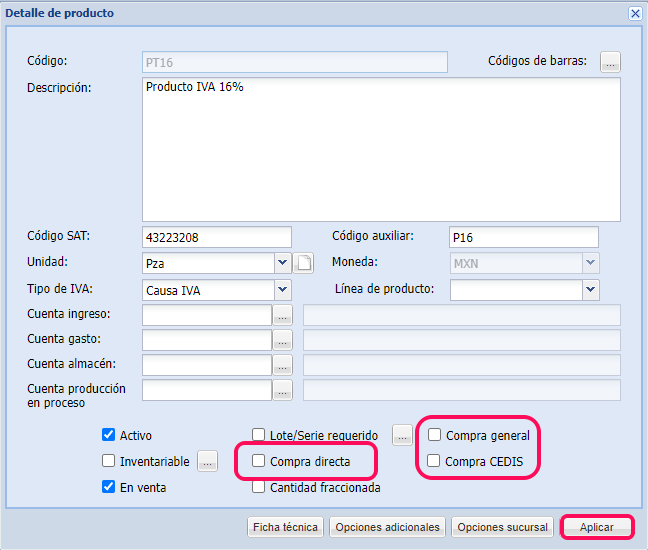The width and height of the screenshot is (648, 550).
Task: Enable the Compra directa checkbox
Action: coord(259,461)
